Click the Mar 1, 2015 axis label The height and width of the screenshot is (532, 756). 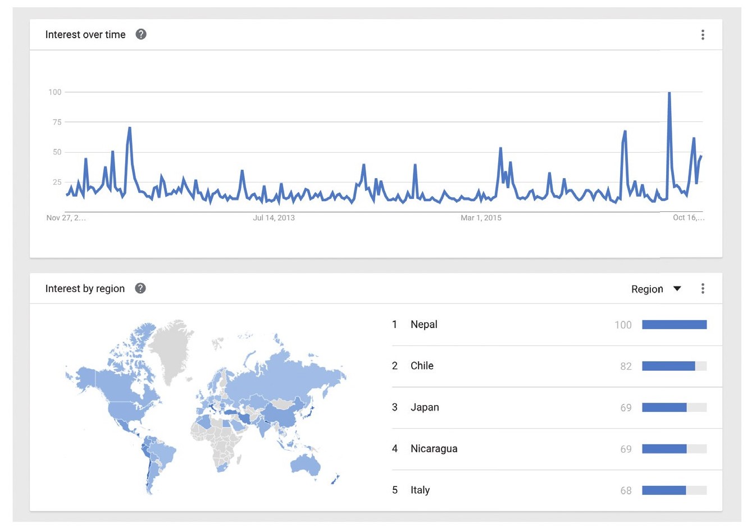pos(481,218)
